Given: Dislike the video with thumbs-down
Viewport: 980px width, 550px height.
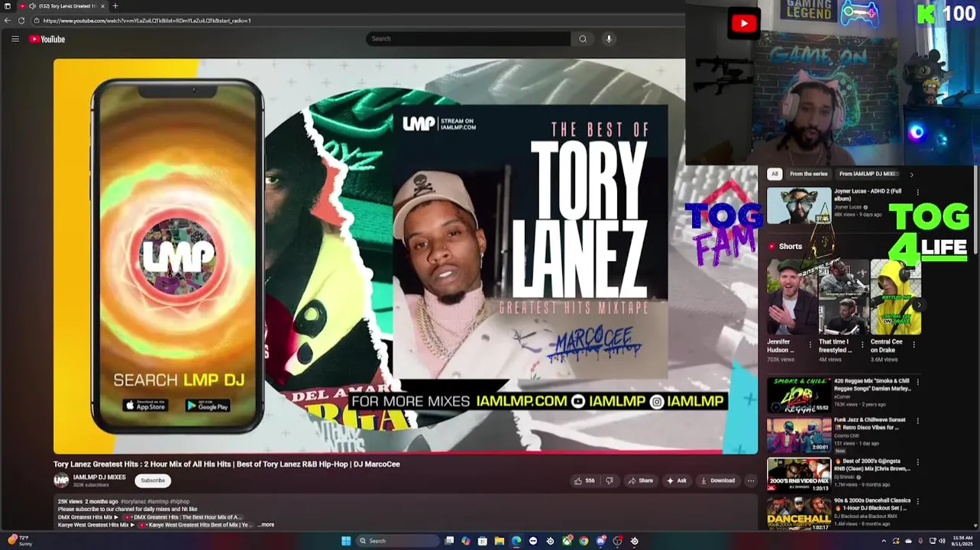Looking at the screenshot, I should 610,480.
